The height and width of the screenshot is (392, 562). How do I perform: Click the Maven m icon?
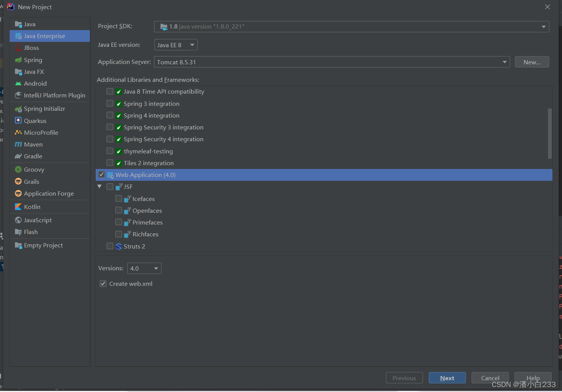(x=18, y=145)
